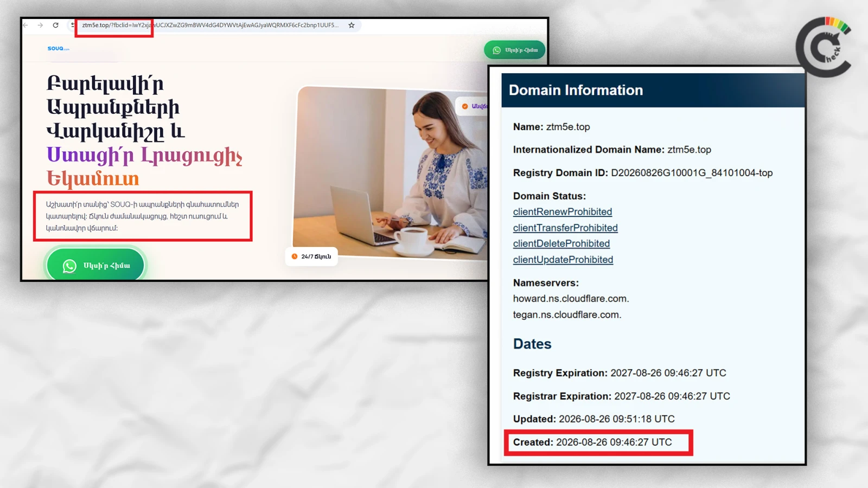868x488 pixels.
Task: Click the 24/7 support badge
Action: click(x=311, y=256)
